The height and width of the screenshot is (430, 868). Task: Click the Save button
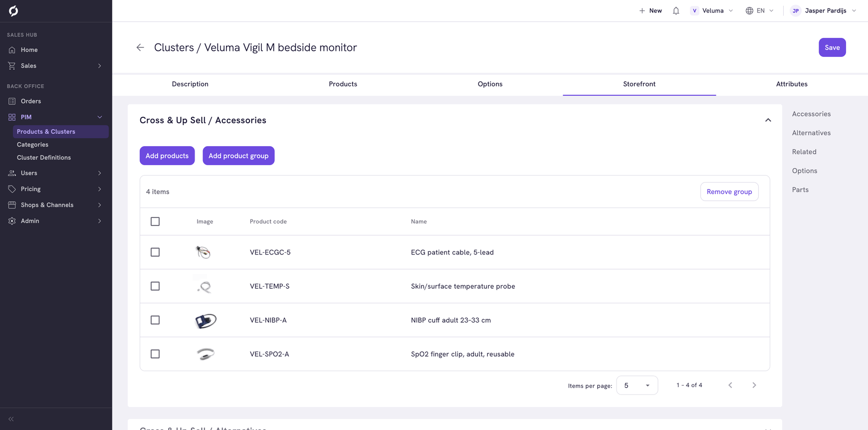(832, 47)
